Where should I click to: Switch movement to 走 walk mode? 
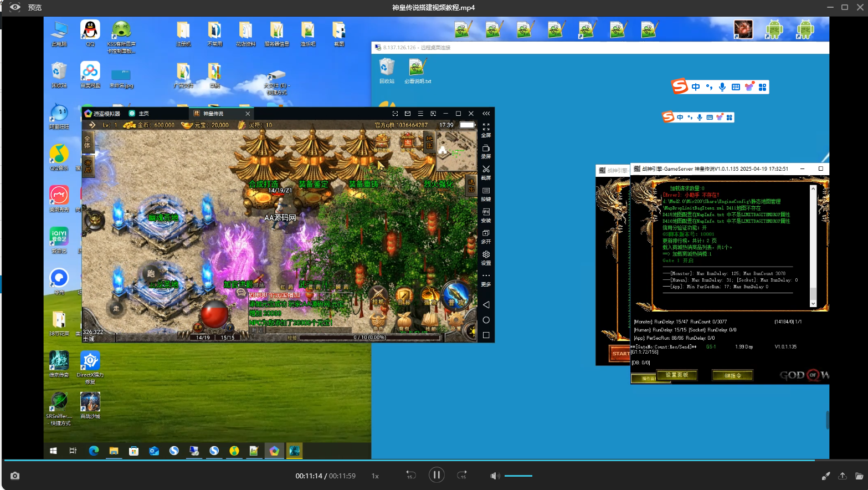coord(116,309)
